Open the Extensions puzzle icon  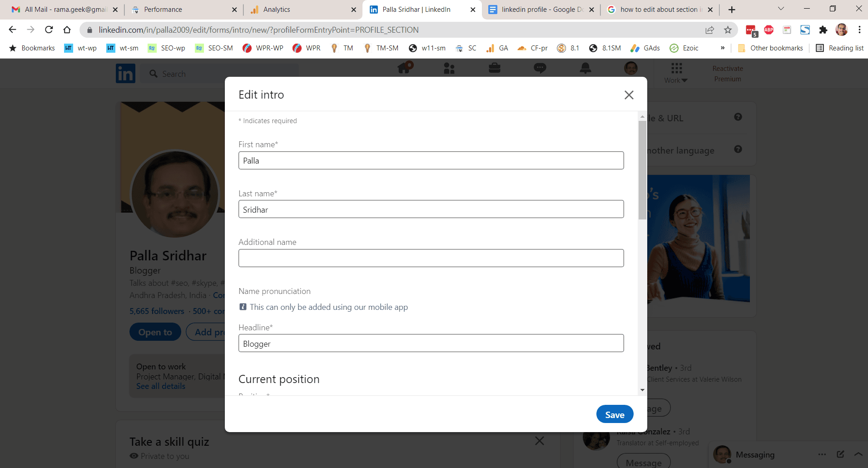point(823,30)
